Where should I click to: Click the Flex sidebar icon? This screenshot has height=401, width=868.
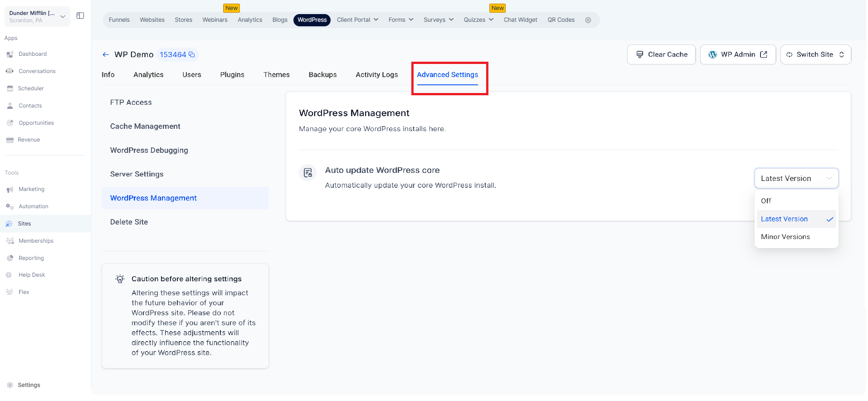(10, 292)
